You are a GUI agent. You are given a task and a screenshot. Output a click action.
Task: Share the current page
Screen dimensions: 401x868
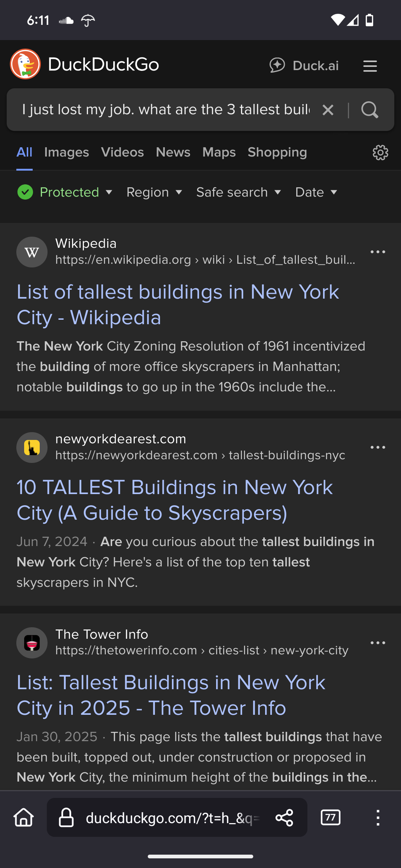pyautogui.click(x=284, y=818)
